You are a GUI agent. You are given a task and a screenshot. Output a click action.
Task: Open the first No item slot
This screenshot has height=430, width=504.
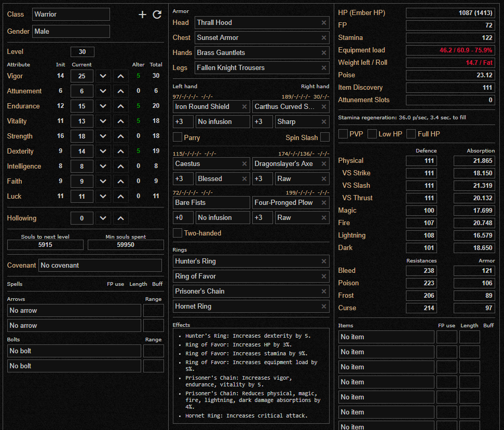pyautogui.click(x=387, y=337)
